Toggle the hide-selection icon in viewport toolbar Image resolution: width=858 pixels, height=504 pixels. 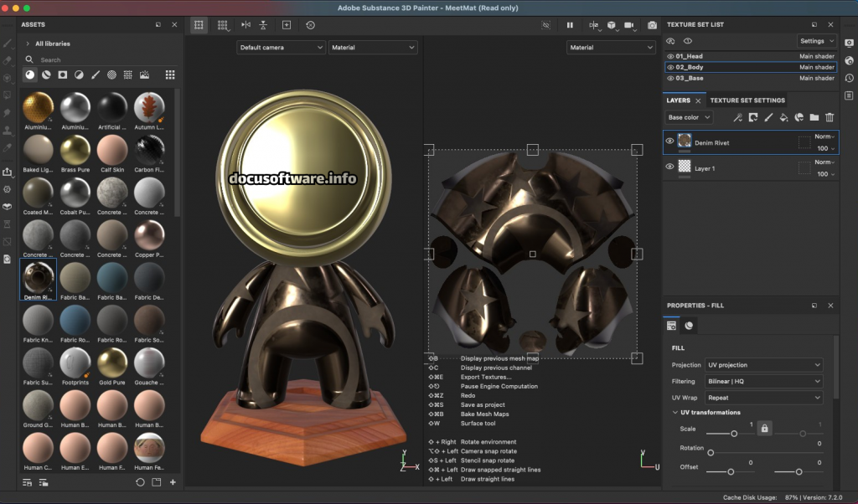[545, 25]
